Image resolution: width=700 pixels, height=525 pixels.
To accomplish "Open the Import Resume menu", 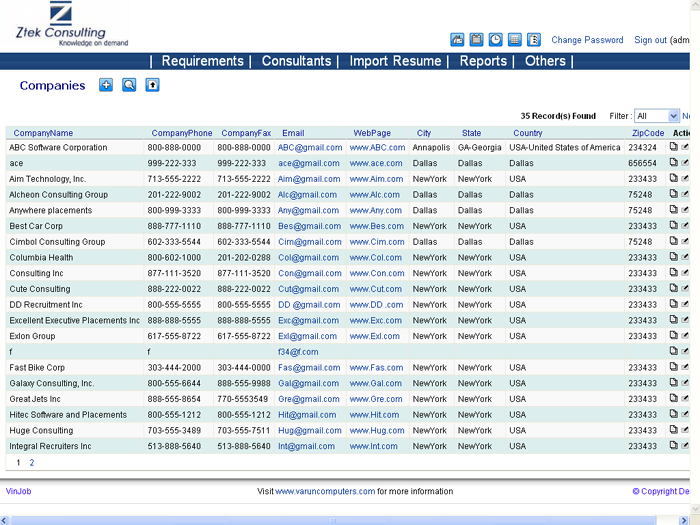I will pos(395,61).
